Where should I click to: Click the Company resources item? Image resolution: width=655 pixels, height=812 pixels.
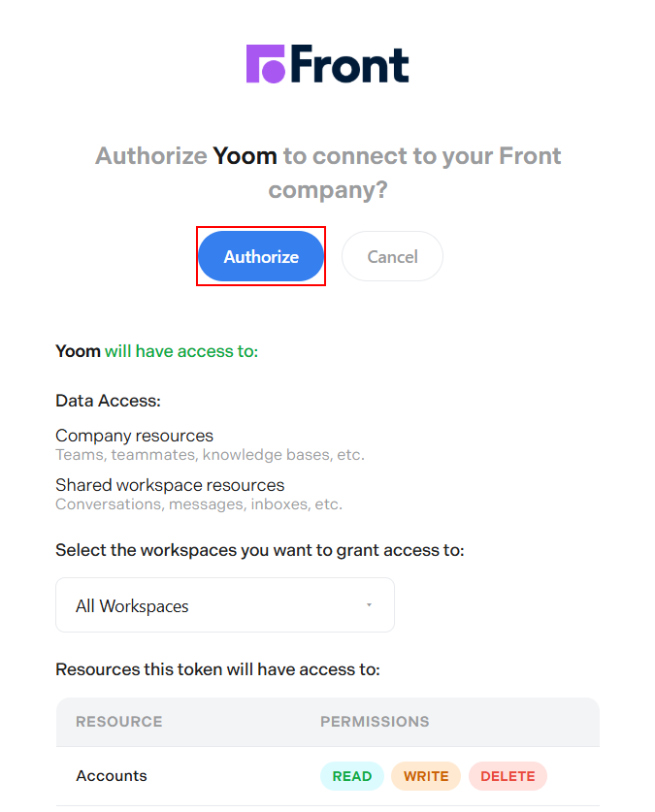pos(134,436)
